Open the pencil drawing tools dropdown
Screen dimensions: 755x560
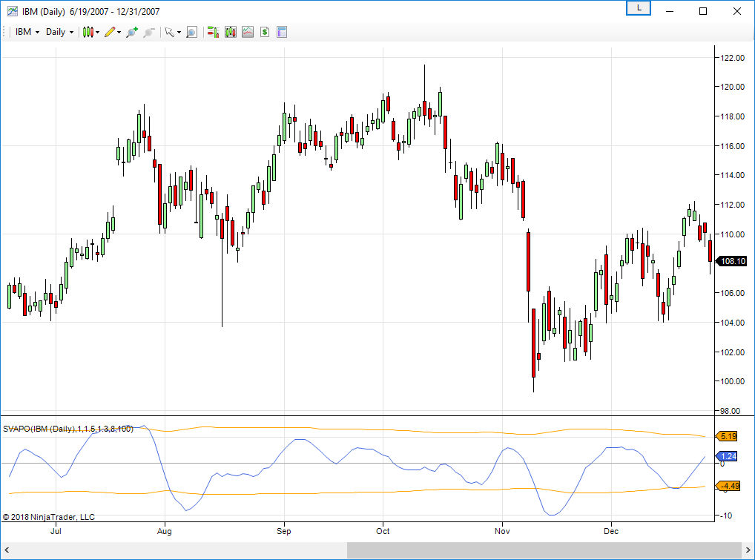tap(113, 32)
